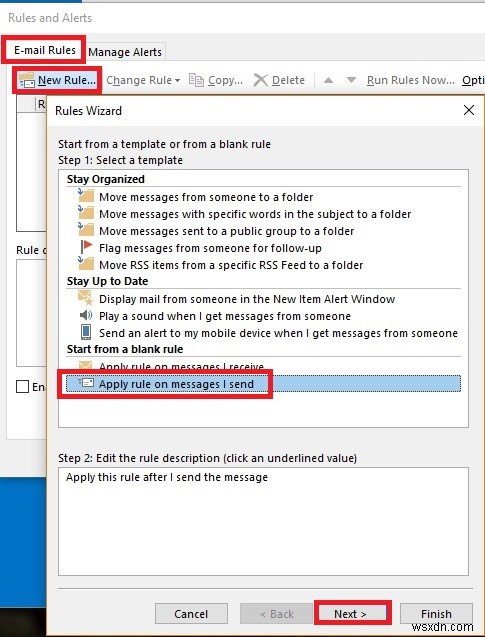The width and height of the screenshot is (485, 637).
Task: Click Cancel button in Rules Wizard
Action: tap(191, 613)
